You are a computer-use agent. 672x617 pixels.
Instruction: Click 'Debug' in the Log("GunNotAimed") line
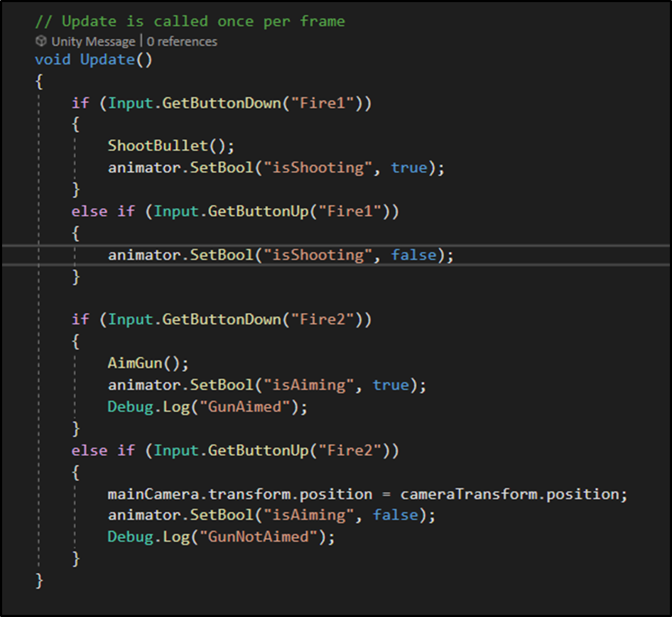tap(130, 537)
